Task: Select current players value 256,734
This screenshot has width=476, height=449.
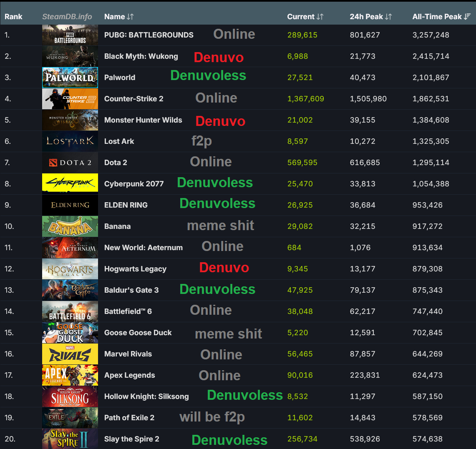Action: click(x=302, y=439)
